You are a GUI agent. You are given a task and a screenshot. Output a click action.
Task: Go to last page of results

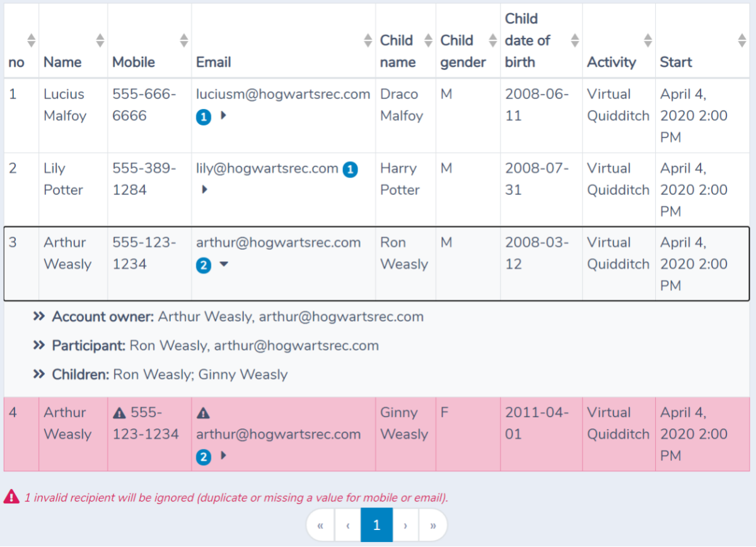(433, 526)
